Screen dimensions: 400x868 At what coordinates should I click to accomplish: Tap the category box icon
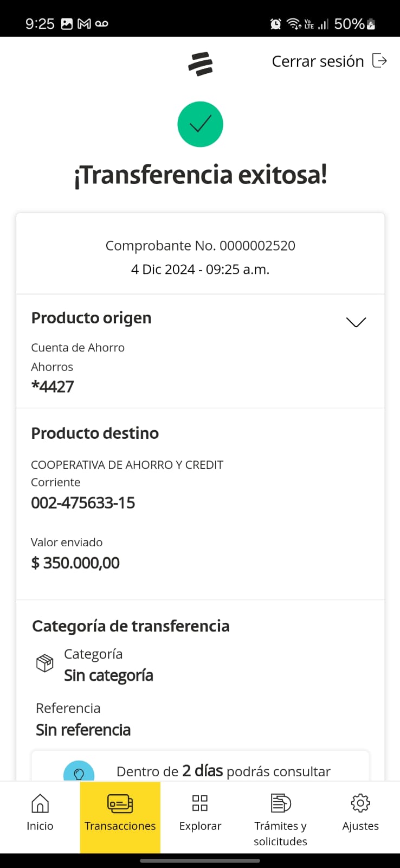click(x=45, y=663)
